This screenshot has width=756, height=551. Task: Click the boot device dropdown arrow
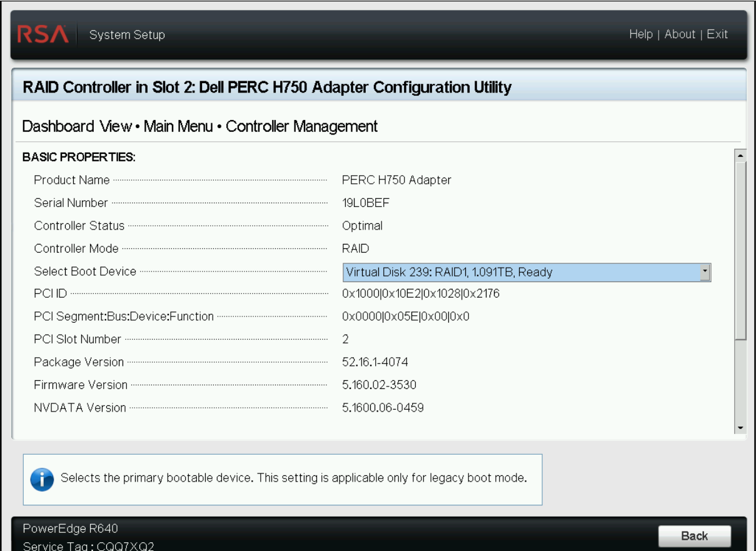(x=705, y=272)
